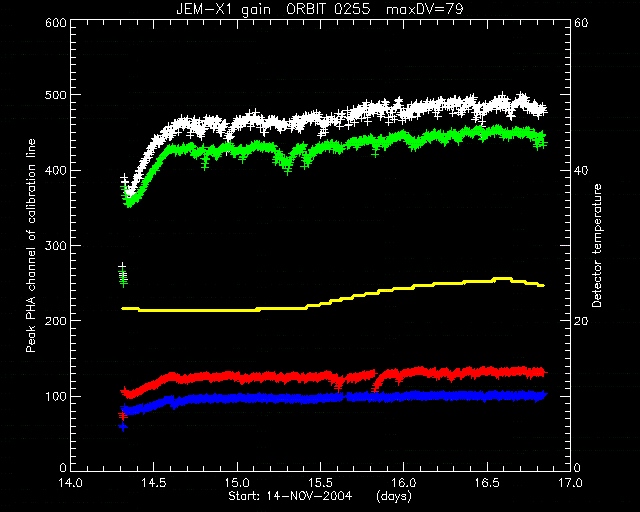Click the 500 tick label on left axis
The height and width of the screenshot is (512, 640).
point(56,95)
